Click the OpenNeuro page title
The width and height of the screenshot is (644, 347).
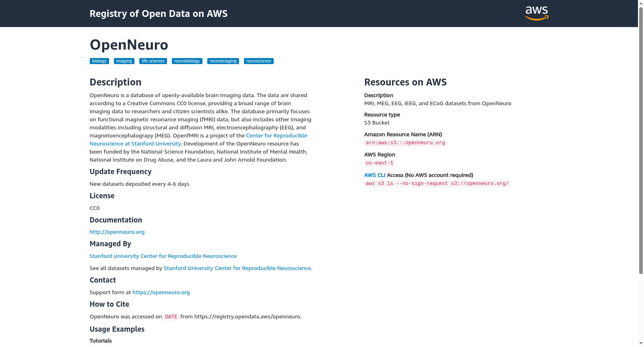click(x=129, y=45)
